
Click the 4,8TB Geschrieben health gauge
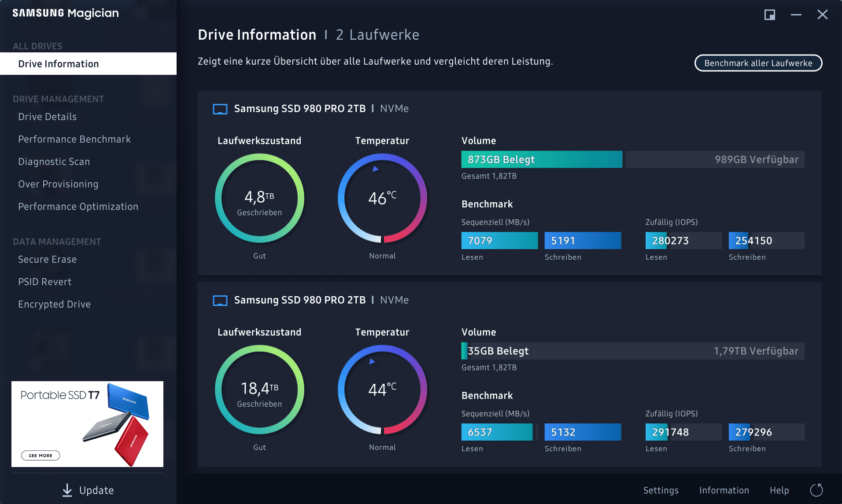[259, 198]
